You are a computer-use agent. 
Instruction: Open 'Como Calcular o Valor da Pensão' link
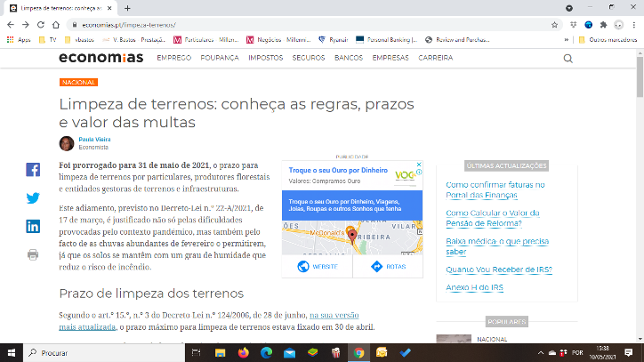(x=493, y=218)
